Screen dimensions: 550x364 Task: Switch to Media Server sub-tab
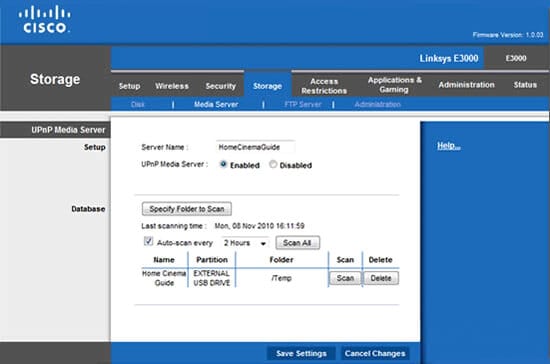pyautogui.click(x=216, y=104)
